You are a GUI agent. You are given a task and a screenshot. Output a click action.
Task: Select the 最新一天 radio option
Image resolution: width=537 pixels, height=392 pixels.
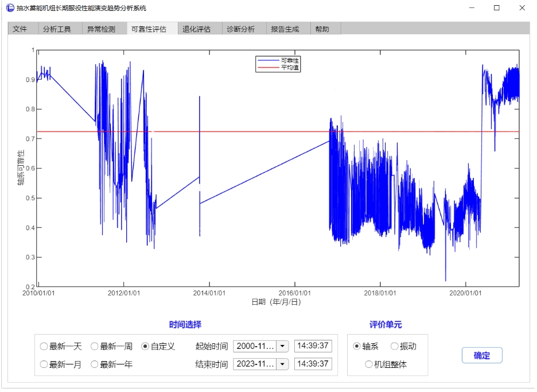click(44, 346)
